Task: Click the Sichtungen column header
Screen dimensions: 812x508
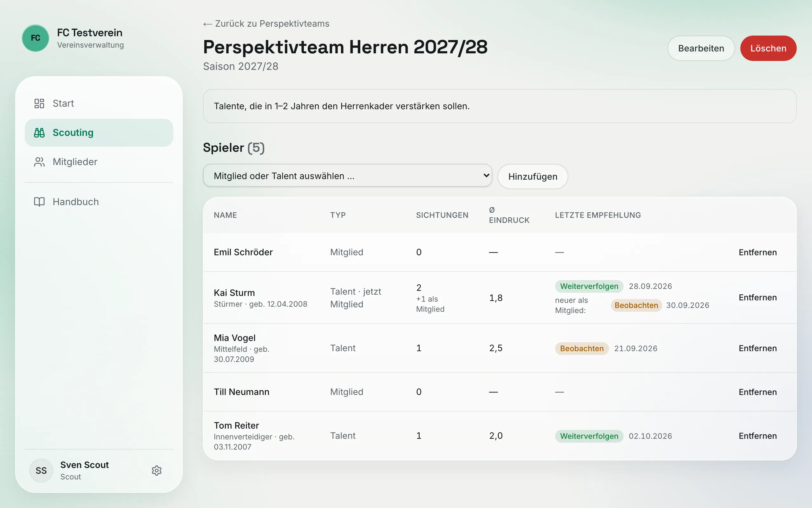Action: [442, 215]
